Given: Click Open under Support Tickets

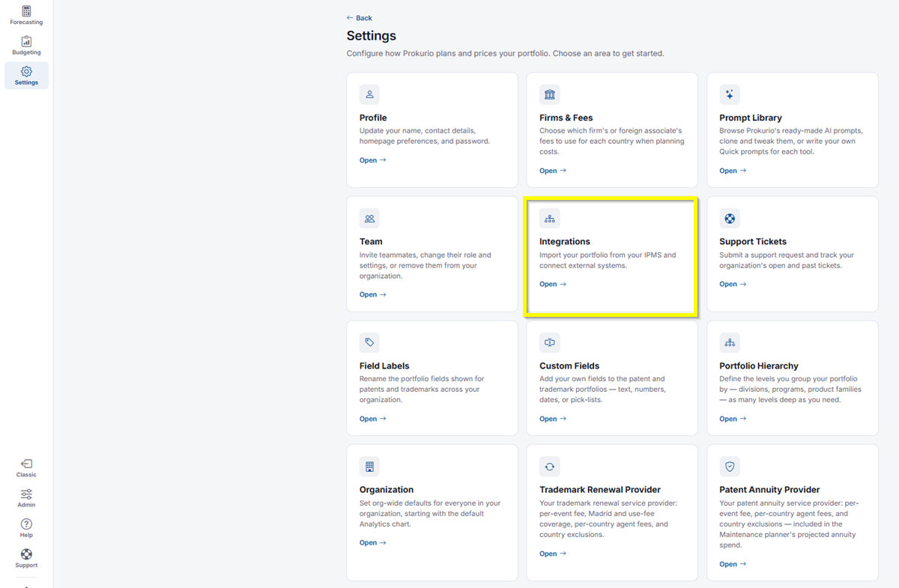Looking at the screenshot, I should coord(733,284).
